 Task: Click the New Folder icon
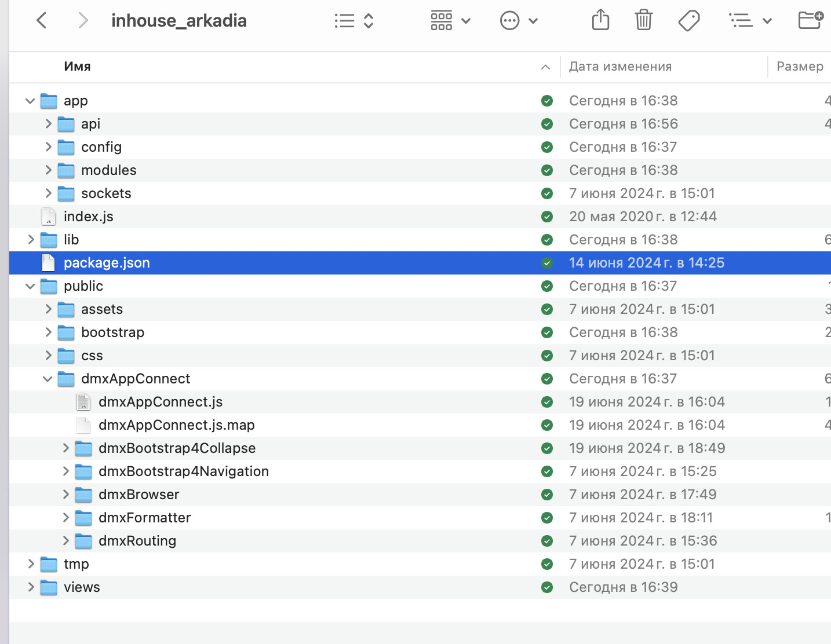(811, 20)
